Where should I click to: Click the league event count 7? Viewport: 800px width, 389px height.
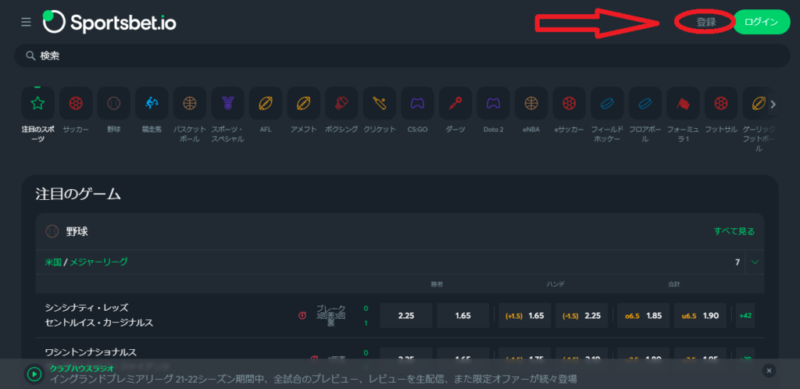point(737,262)
